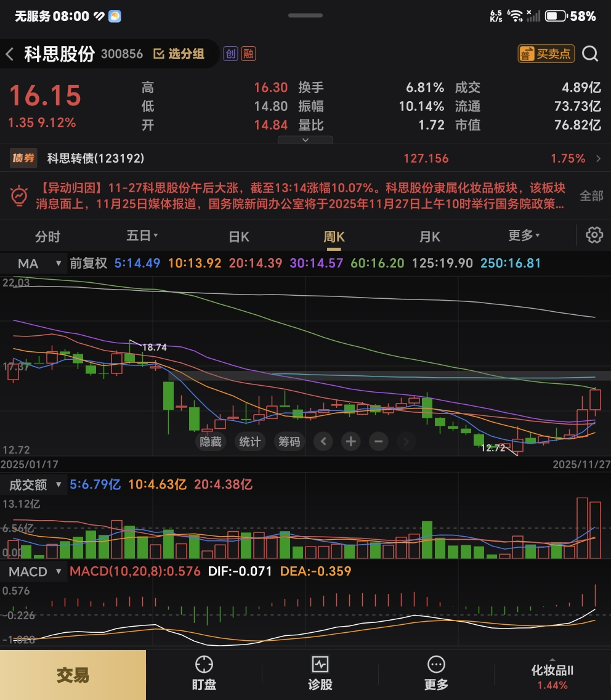Open 科思转债 row right chevron
Screen dimensions: 611x700
(x=599, y=158)
